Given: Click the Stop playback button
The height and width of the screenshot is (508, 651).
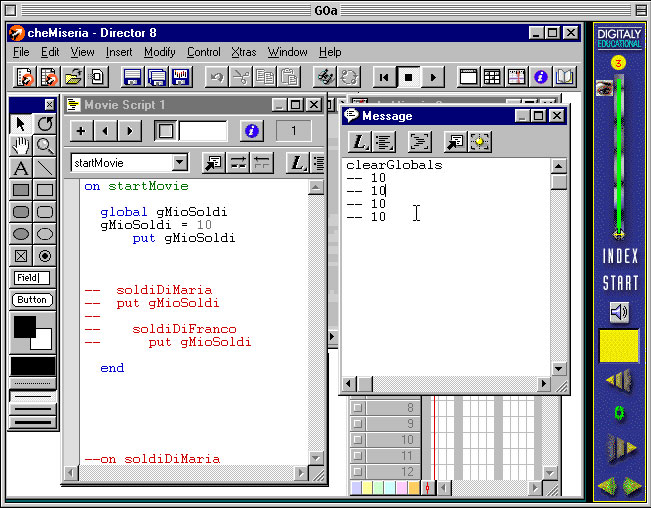Looking at the screenshot, I should 409,77.
